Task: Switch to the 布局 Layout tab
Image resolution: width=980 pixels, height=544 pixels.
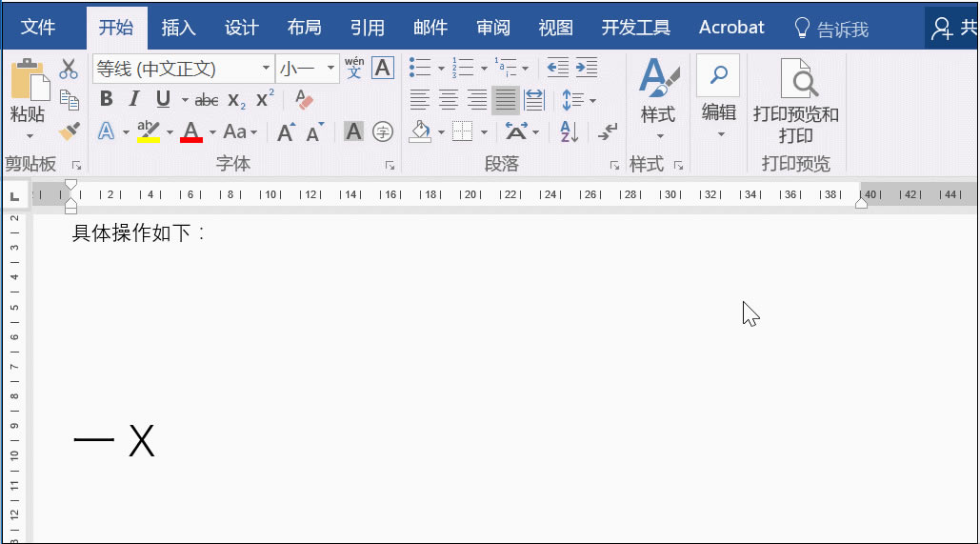Action: pos(305,28)
